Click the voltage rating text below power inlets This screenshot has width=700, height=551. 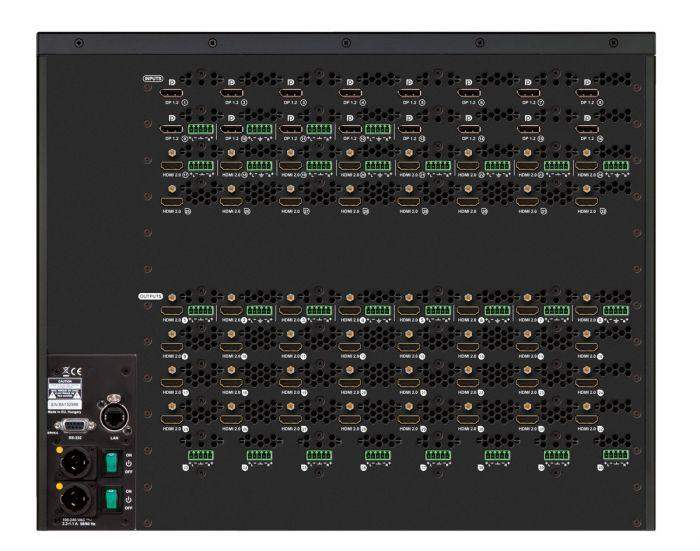(x=79, y=522)
